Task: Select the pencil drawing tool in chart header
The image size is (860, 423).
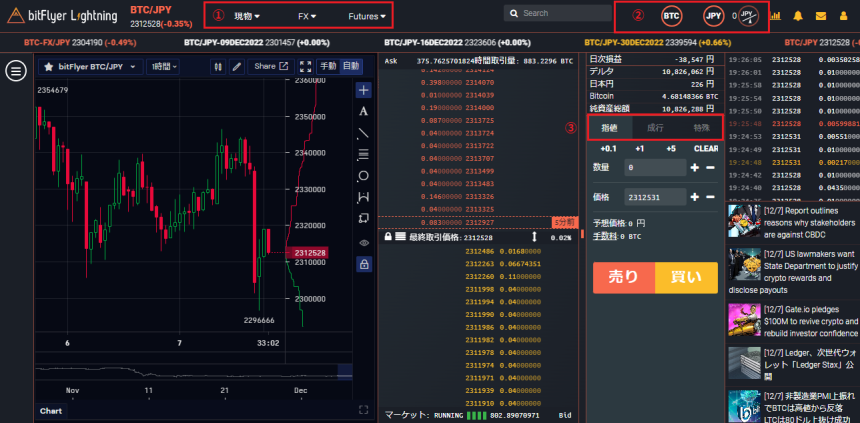Action: coord(236,66)
